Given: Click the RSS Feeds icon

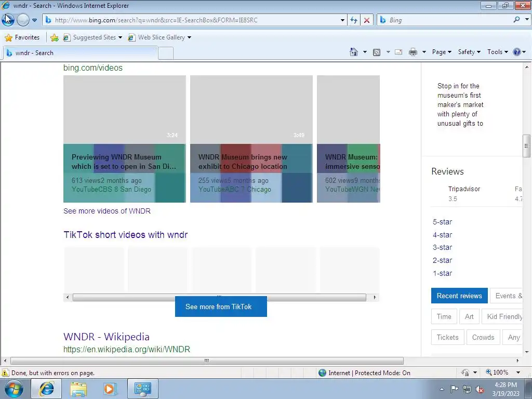Looking at the screenshot, I should [376, 52].
